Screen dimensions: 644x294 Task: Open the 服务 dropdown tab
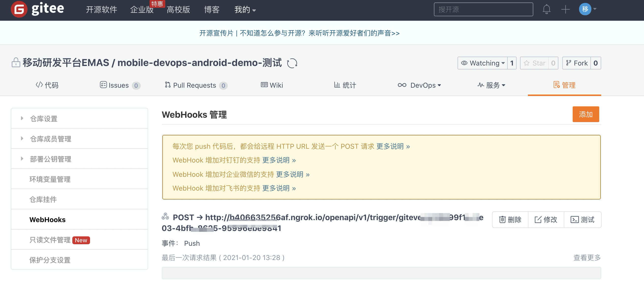click(x=491, y=85)
